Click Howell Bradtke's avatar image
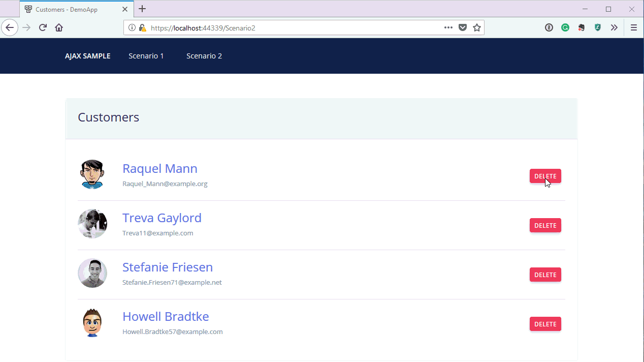644x362 pixels. coord(92,322)
